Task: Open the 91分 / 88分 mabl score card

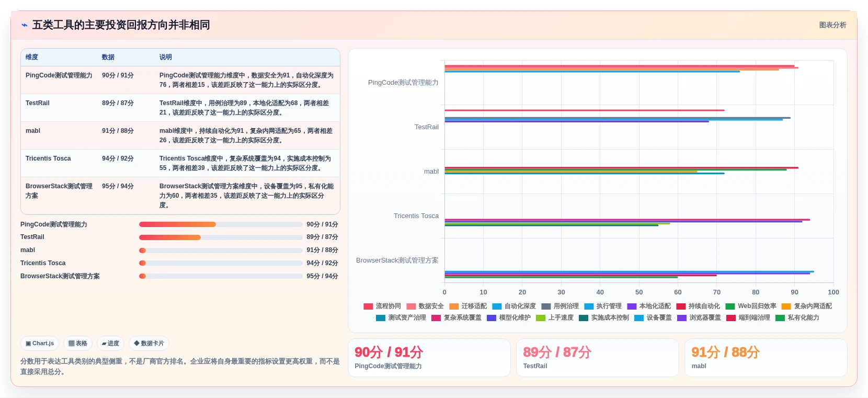Action: 766,358
